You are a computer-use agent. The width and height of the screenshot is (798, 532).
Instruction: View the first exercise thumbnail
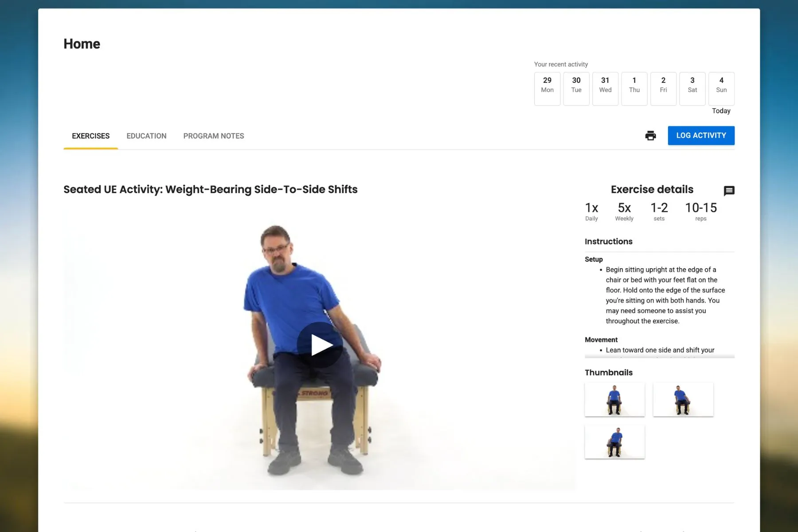(x=614, y=399)
